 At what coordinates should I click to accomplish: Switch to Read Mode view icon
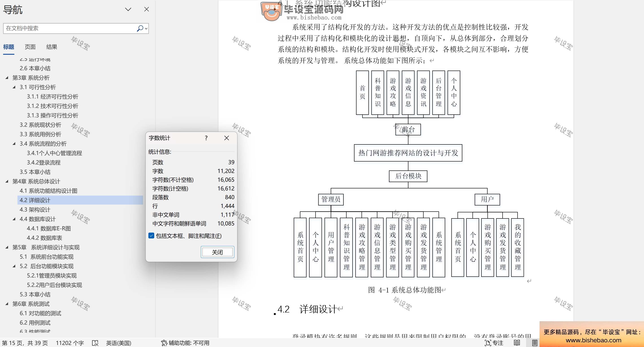[x=517, y=343]
